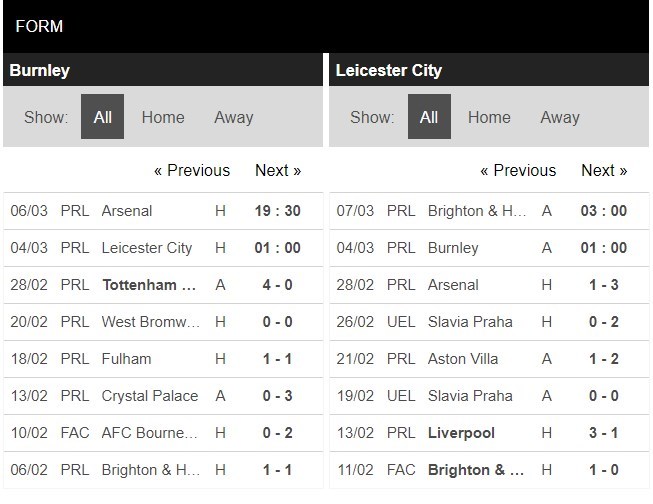Image resolution: width=653 pixels, height=504 pixels.
Task: Click the Burnley team header
Action: tap(40, 71)
